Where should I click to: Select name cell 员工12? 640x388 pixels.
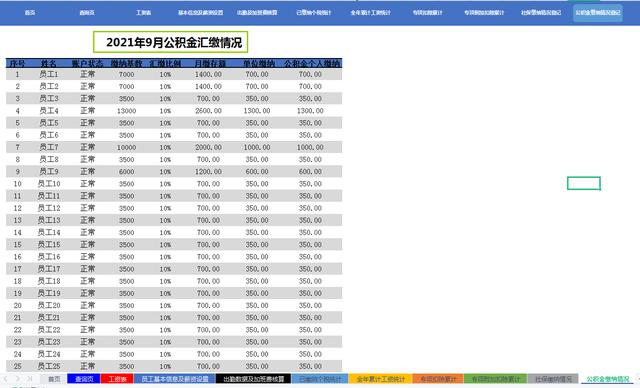click(x=49, y=208)
